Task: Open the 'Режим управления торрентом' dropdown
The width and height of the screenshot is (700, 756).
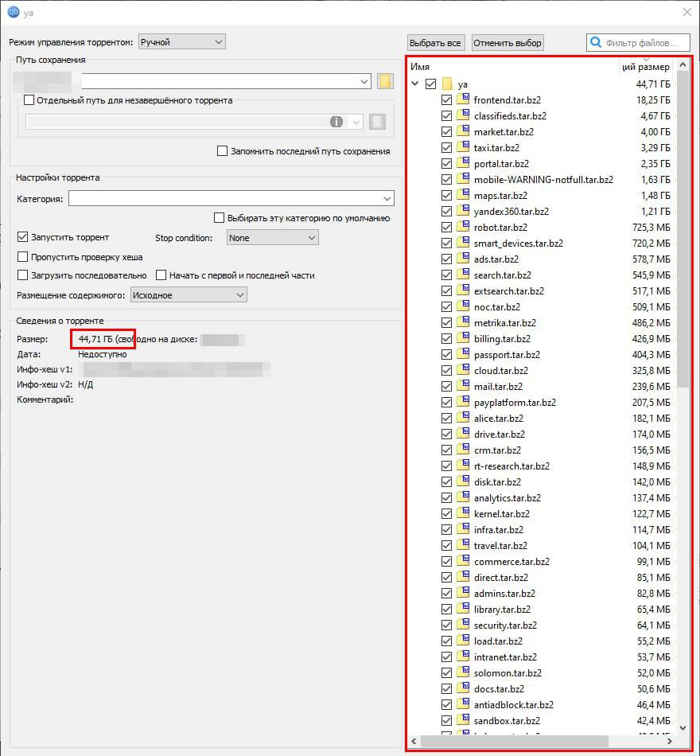Action: point(181,41)
